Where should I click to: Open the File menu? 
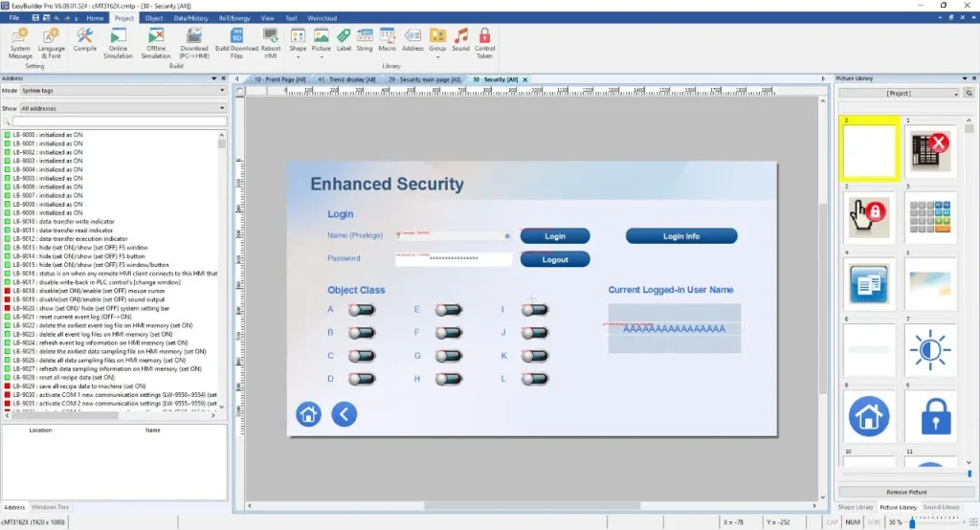(x=13, y=18)
